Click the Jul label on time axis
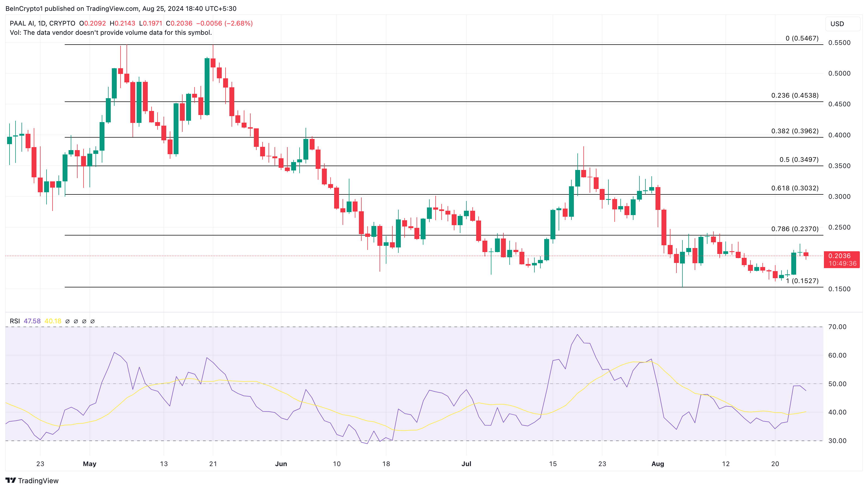The image size is (868, 490). click(x=466, y=464)
